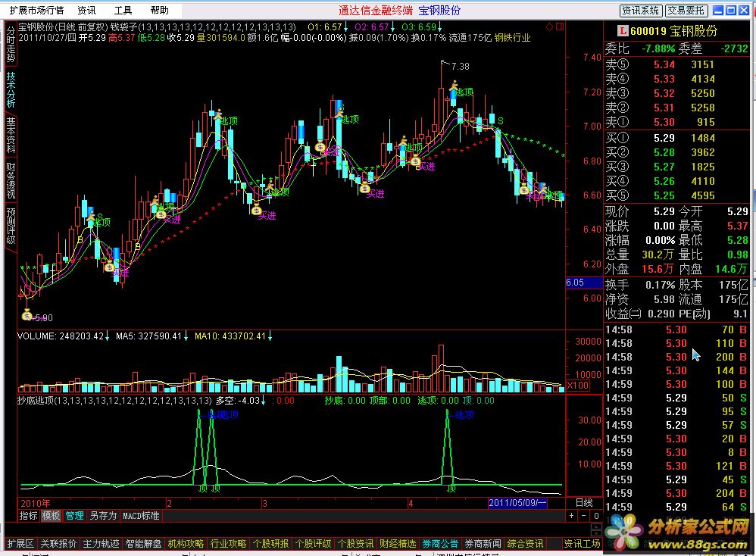Click the 600019 宝钢股份 quote panel title
The width and height of the screenshot is (756, 556).
click(x=673, y=31)
